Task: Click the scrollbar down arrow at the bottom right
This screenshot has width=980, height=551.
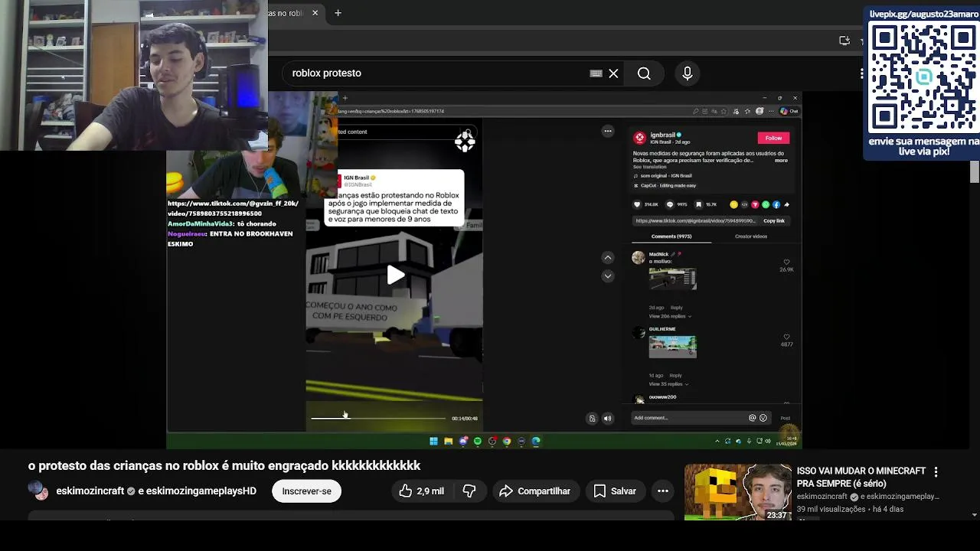Action: click(x=975, y=515)
